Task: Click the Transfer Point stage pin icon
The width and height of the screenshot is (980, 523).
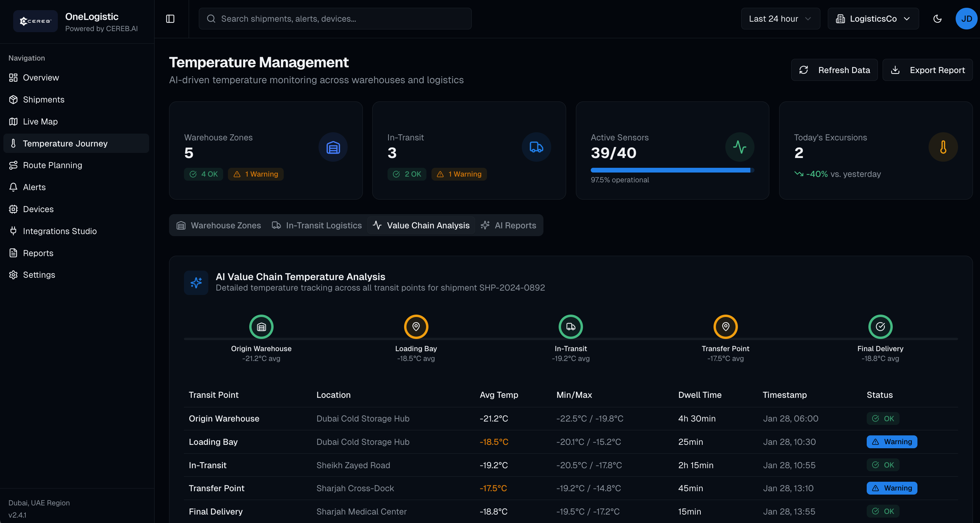Action: tap(725, 326)
